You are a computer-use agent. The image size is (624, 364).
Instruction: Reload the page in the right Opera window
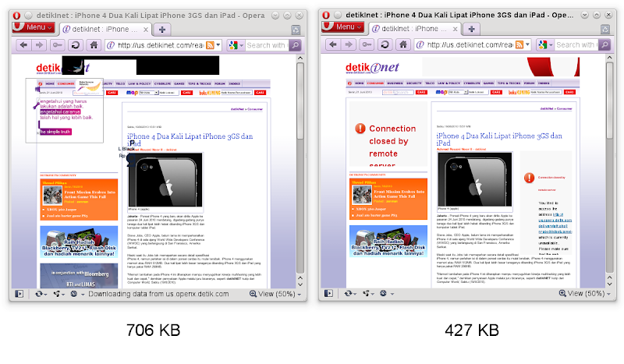[x=385, y=44]
